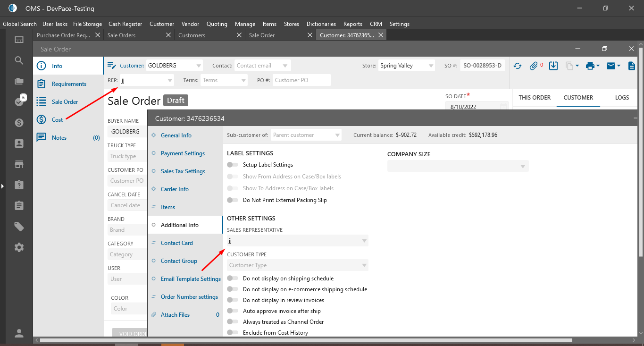
Task: Switch to the THIS ORDER tab
Action: [x=535, y=98]
